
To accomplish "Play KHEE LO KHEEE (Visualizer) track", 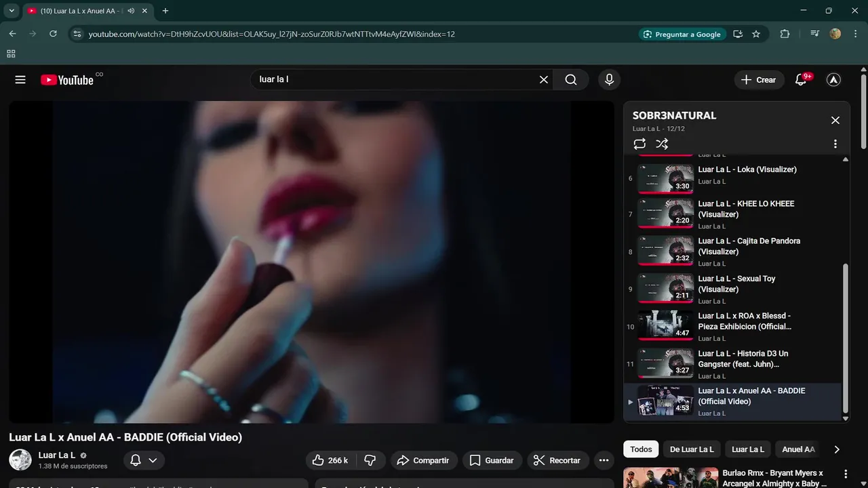I will (x=746, y=209).
